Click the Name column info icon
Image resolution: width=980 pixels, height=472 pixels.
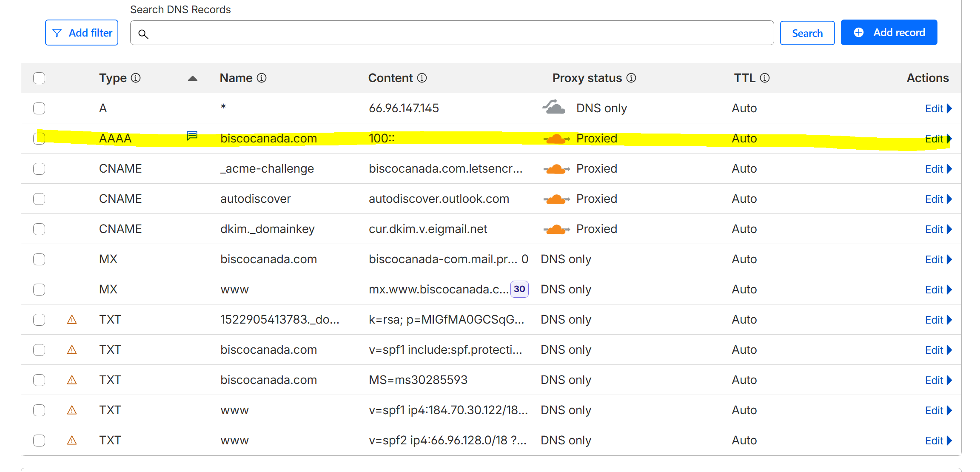coord(262,78)
